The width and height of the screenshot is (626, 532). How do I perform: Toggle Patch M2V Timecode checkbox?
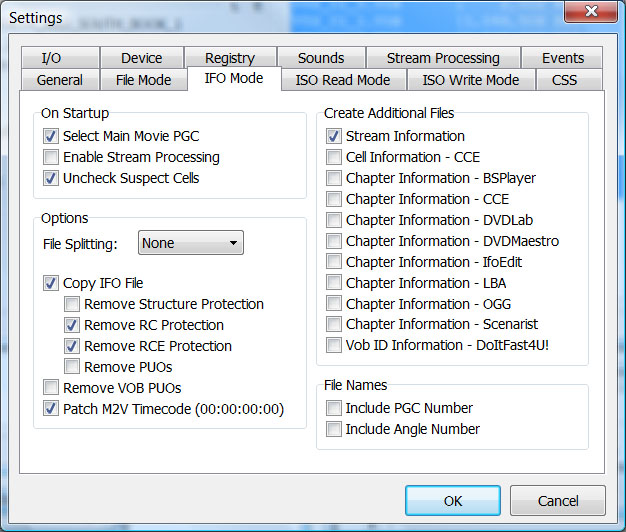(51, 409)
